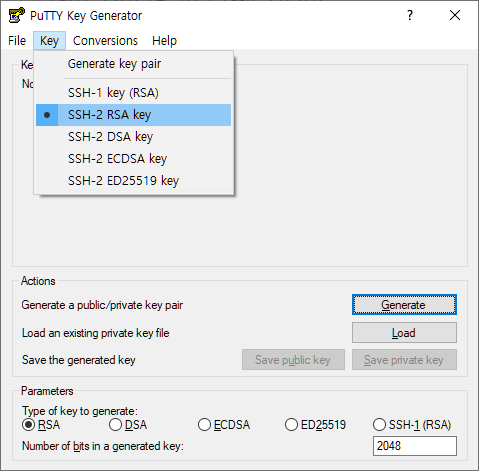Image resolution: width=479 pixels, height=471 pixels.
Task: Click the Save private key button
Action: 404,360
